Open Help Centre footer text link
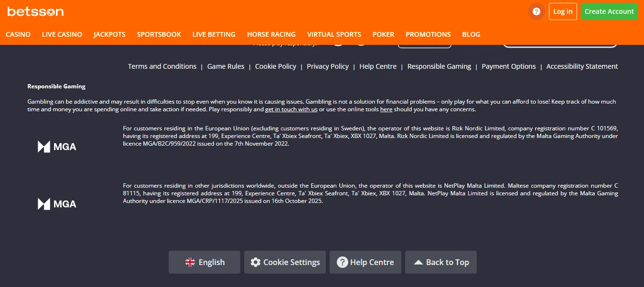The image size is (644, 287). coord(378,66)
